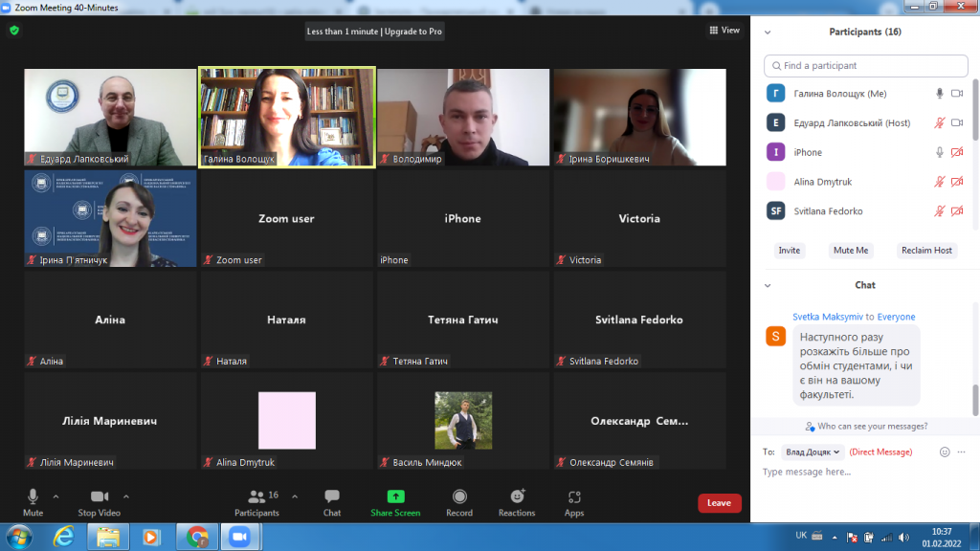Click the green encryption shield icon

14,31
